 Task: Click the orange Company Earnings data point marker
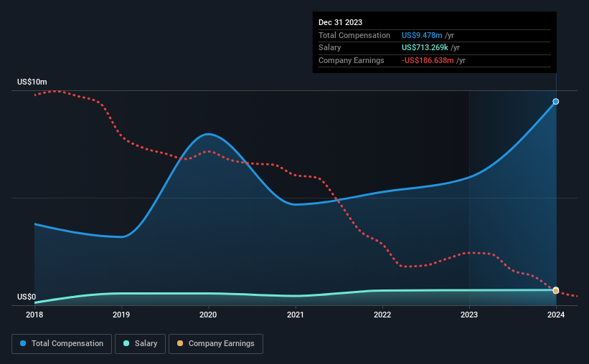(555, 290)
